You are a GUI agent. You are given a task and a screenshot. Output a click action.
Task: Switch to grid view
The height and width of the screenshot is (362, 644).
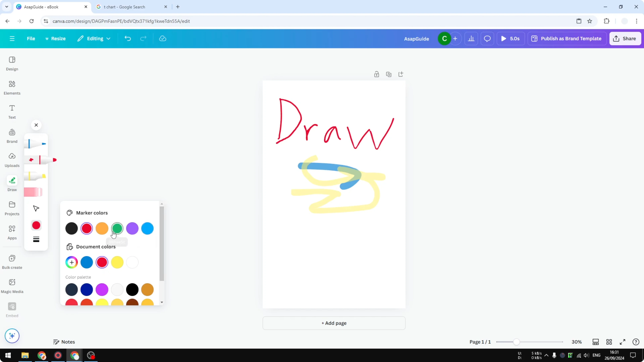(609, 342)
